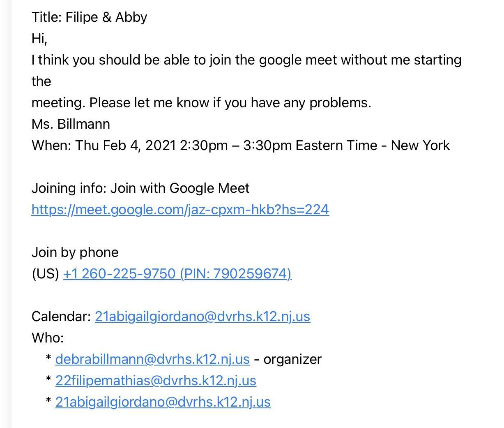Open the Calendar email address link

202,317
